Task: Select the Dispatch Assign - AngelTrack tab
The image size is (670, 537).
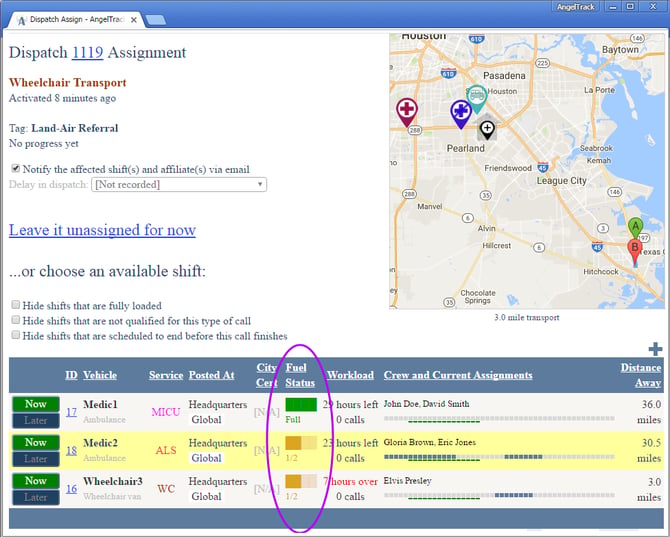Action: [x=77, y=20]
